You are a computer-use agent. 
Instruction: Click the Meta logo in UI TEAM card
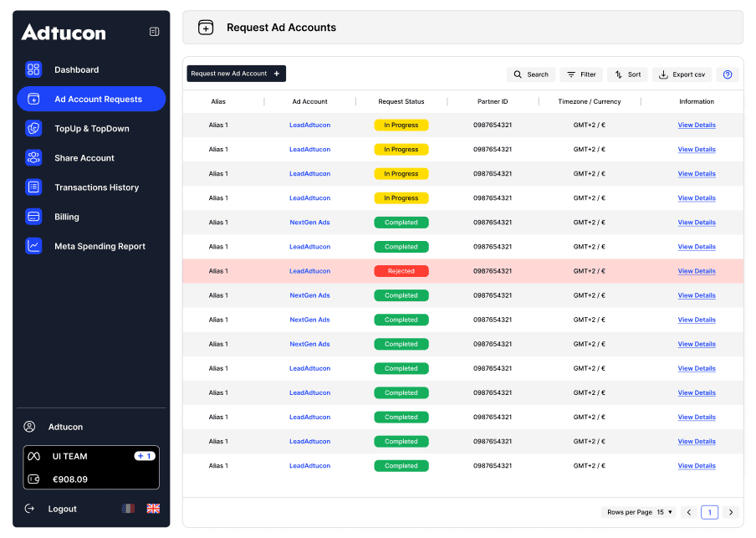click(x=33, y=456)
